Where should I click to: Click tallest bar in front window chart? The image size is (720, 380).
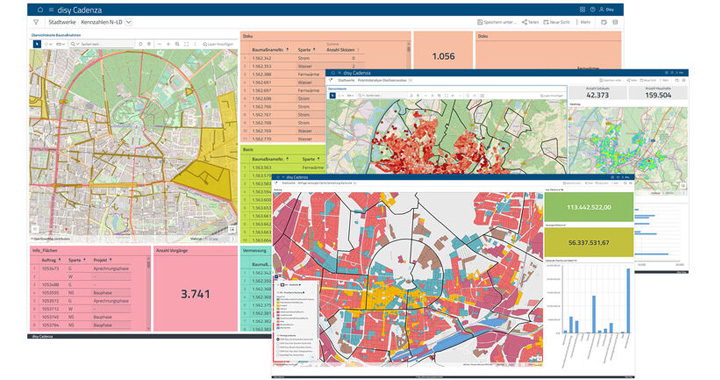point(628,301)
